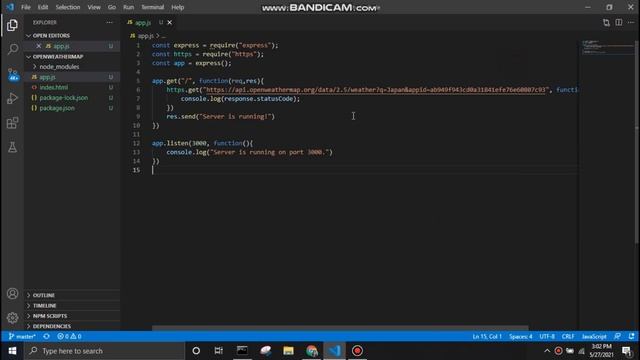Viewport: 640px width, 360px height.
Task: Open Task View on taskbar
Action: [x=219, y=351]
